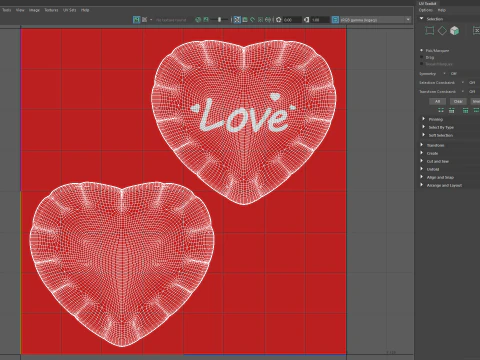
Task: Expand the Unfold section
Action: coord(422,169)
